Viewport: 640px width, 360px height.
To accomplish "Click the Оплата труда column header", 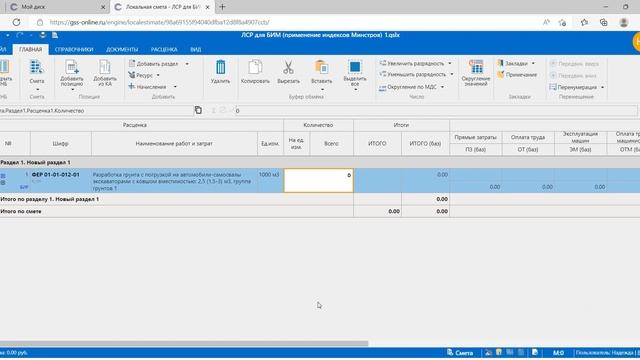I will coord(528,138).
